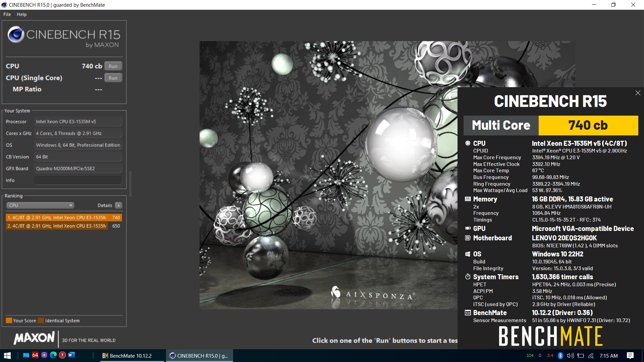This screenshot has height=362, width=644.
Task: Select ranking entry scoring 650
Action: [64, 226]
